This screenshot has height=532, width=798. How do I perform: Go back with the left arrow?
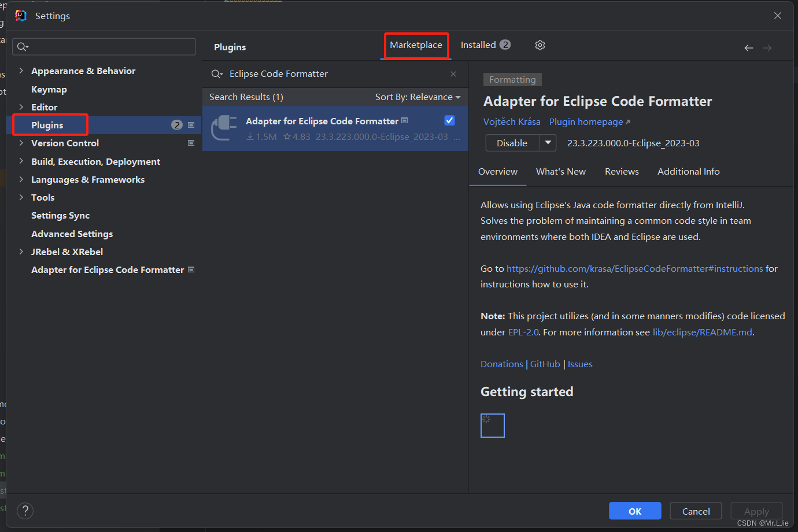[749, 48]
